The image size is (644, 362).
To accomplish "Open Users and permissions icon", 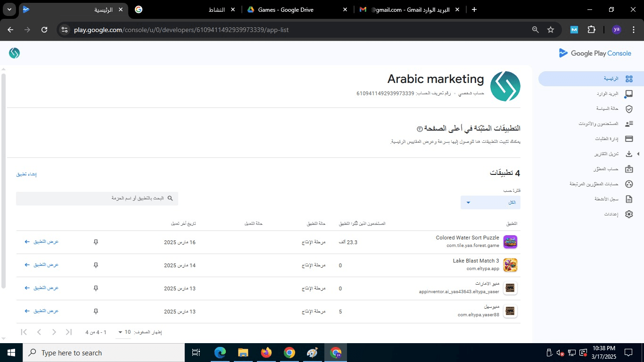I will [628, 124].
